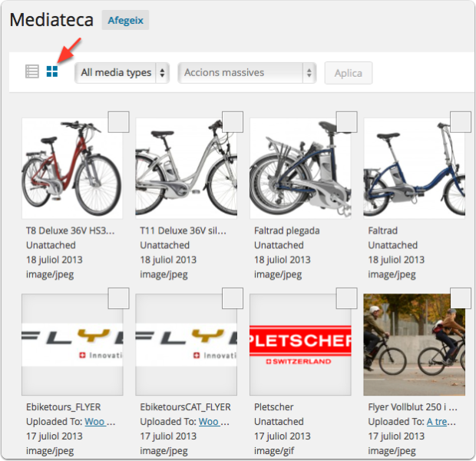Image resolution: width=476 pixels, height=461 pixels.
Task: Click the 'Faltrad plegada' title
Action: 287,230
